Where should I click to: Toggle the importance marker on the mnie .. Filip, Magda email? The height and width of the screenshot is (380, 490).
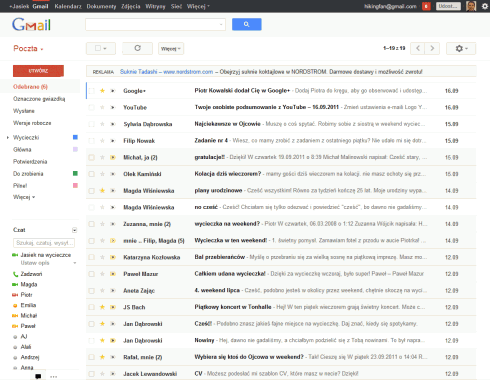coord(113,241)
